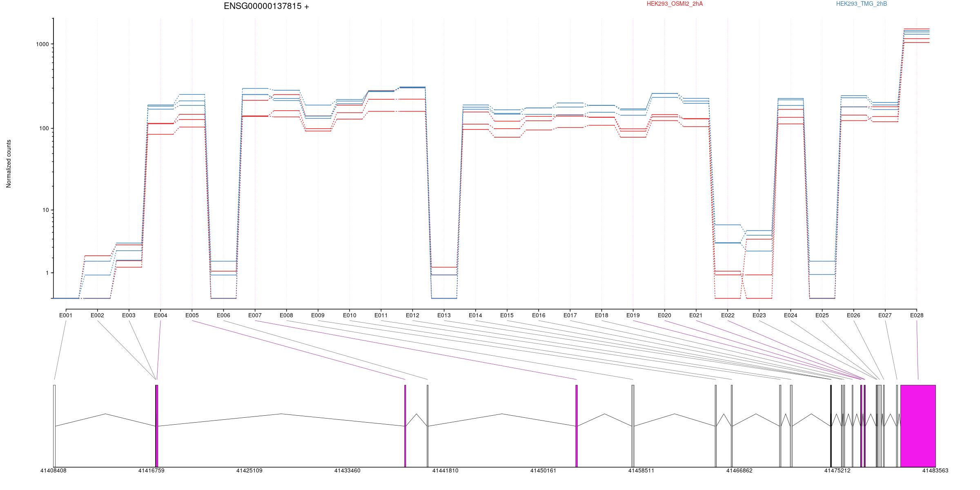
Task: Click the 1000 y-axis tick label
Action: point(42,44)
